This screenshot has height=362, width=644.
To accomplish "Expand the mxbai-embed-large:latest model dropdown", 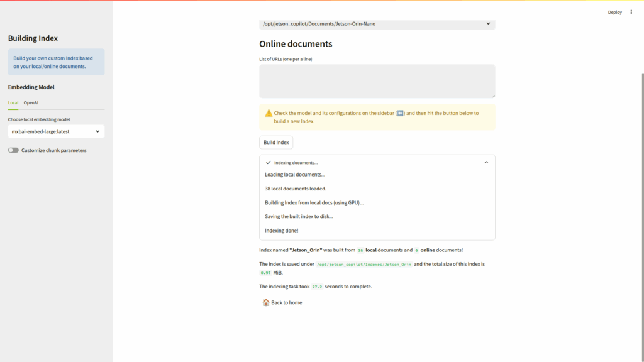I will [56, 131].
